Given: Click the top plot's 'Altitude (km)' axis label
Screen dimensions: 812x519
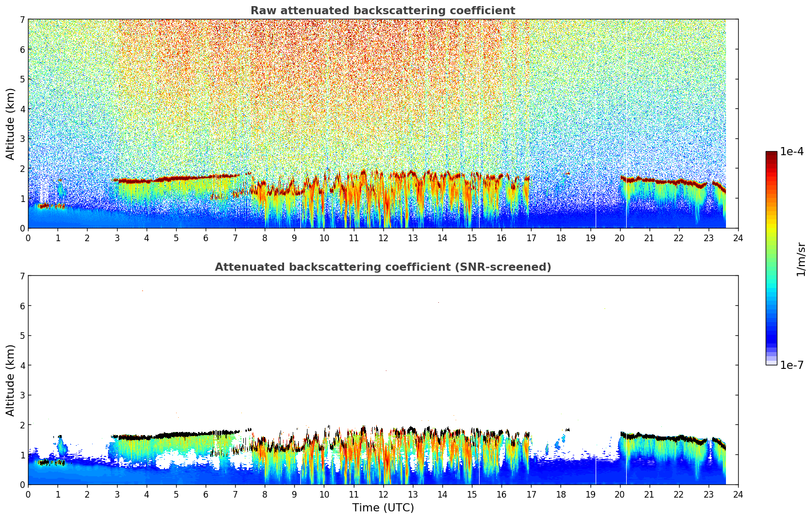Looking at the screenshot, I should (11, 124).
